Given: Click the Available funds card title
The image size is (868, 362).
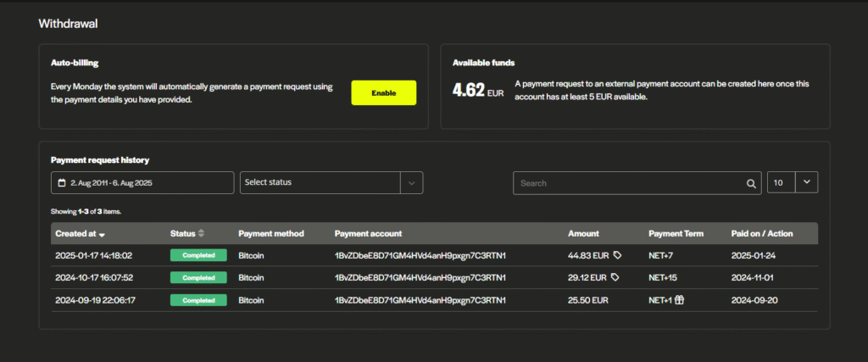Looking at the screenshot, I should (x=484, y=63).
